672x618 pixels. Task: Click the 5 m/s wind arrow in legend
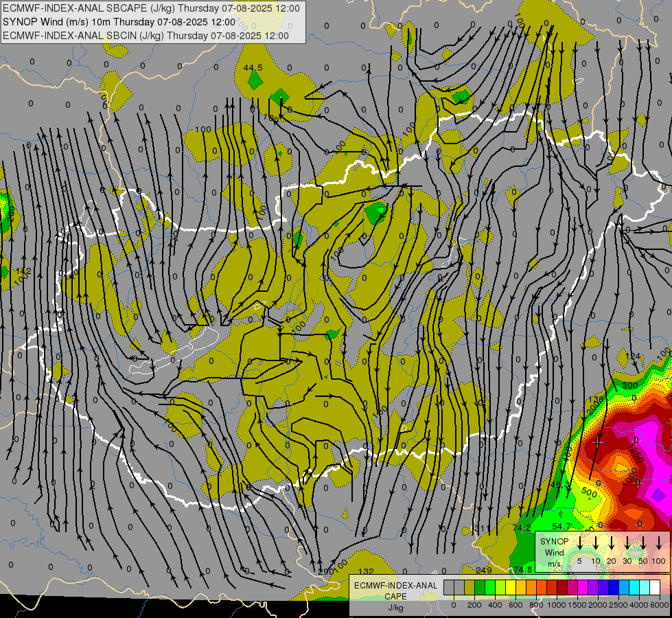click(x=580, y=543)
